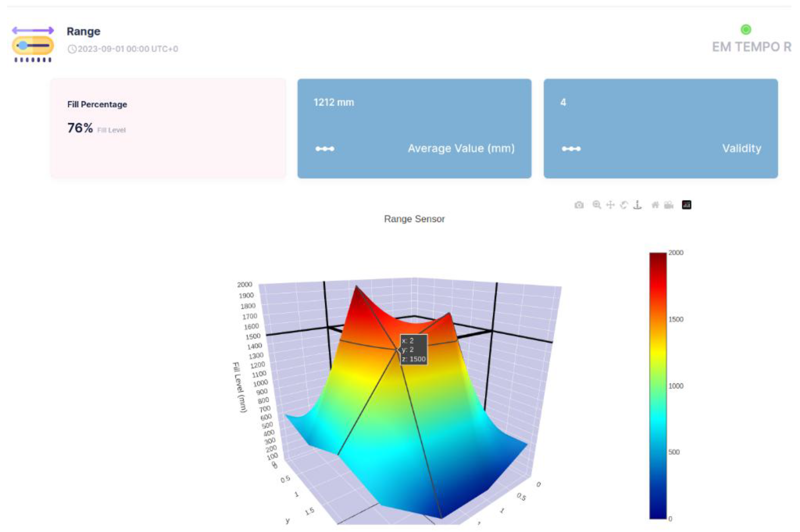Click the trend icon on Average Value card
The width and height of the screenshot is (800, 532).
click(325, 149)
